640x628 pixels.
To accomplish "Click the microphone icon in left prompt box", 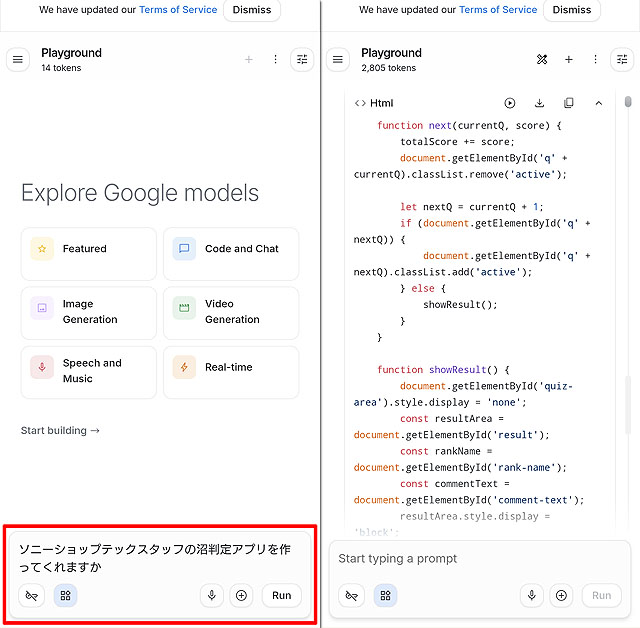I will coord(211,596).
